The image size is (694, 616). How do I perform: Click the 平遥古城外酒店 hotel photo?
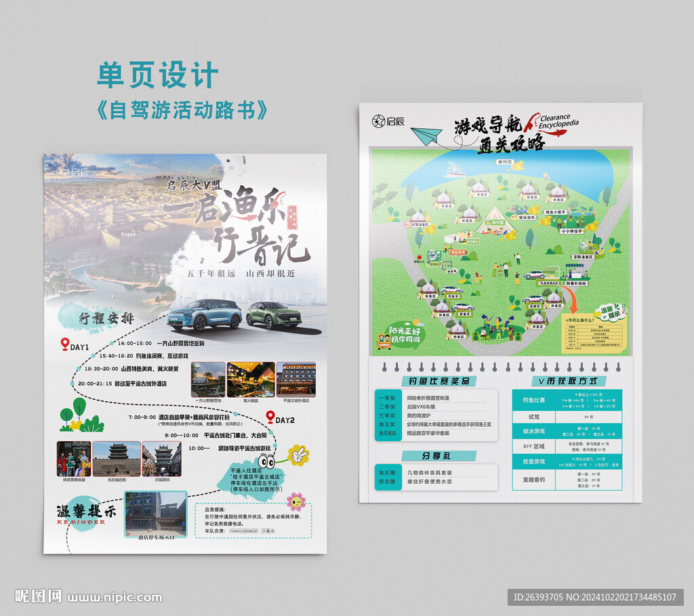pyautogui.click(x=296, y=379)
